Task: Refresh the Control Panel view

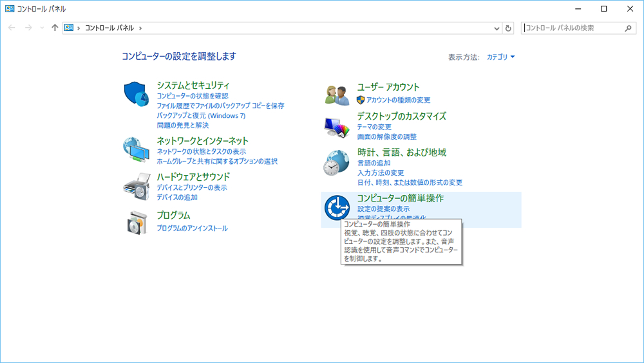Action: coord(508,28)
